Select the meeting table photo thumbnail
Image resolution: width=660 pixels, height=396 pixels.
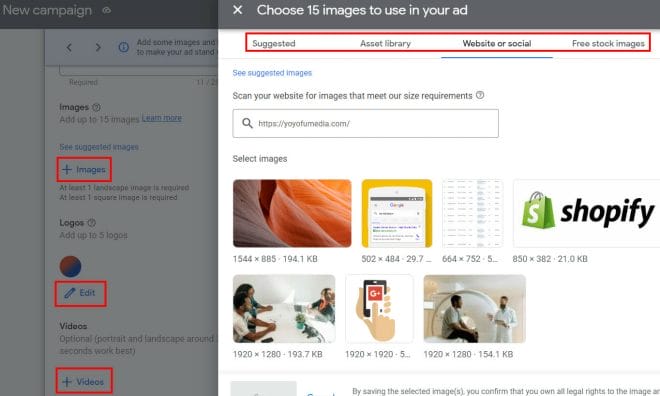[x=284, y=309]
